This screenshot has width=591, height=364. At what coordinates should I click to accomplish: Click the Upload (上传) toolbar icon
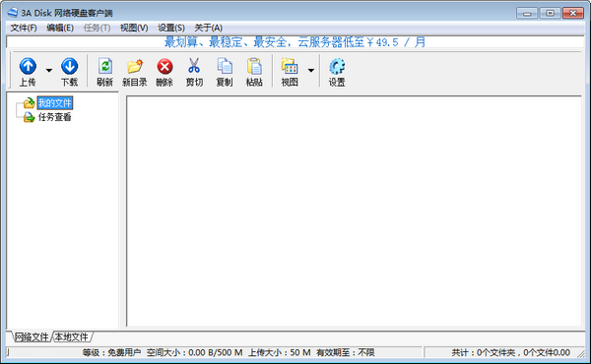[28, 71]
